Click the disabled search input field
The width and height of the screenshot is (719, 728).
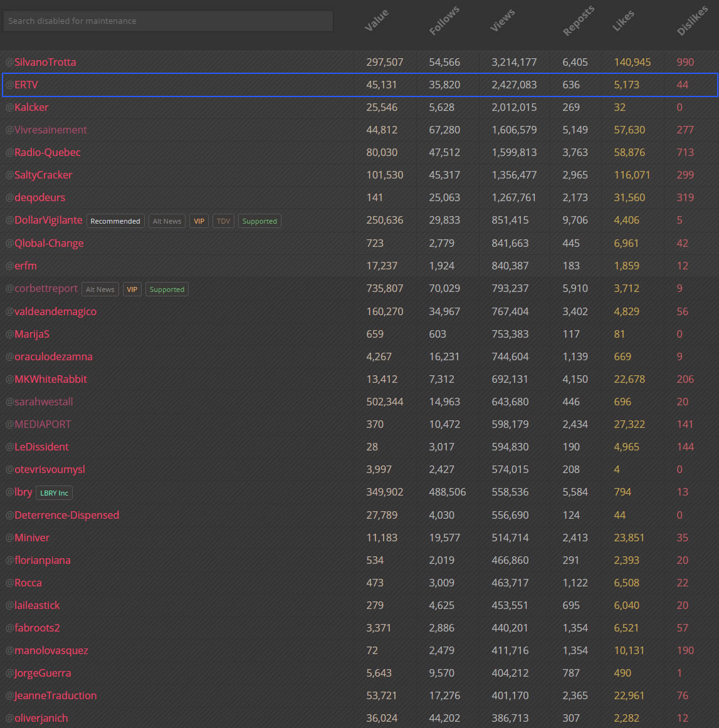coord(167,21)
